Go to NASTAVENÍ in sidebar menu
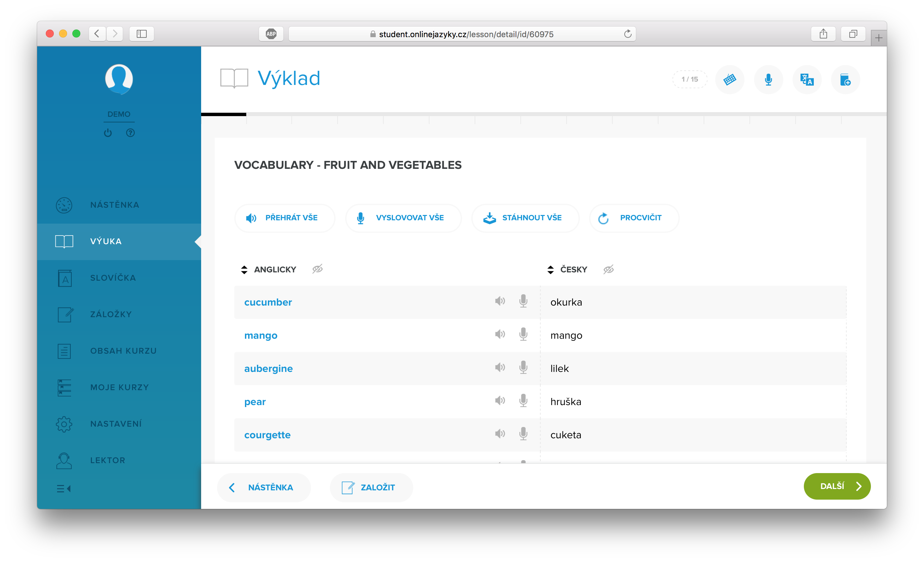 [x=116, y=424]
